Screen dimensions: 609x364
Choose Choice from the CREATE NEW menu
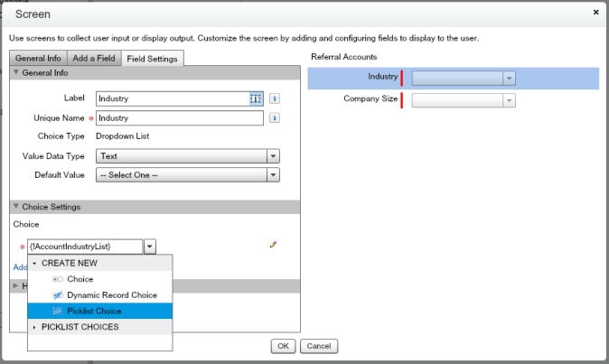click(x=99, y=279)
